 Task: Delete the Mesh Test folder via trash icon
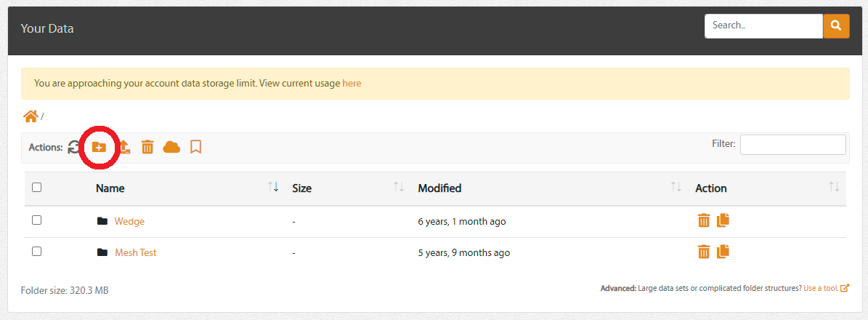[704, 252]
